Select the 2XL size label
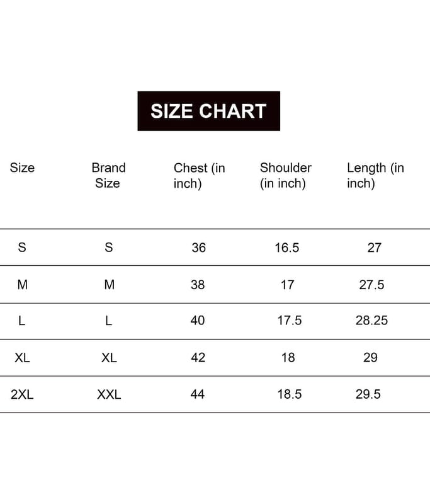Image resolution: width=430 pixels, height=504 pixels. [x=22, y=394]
